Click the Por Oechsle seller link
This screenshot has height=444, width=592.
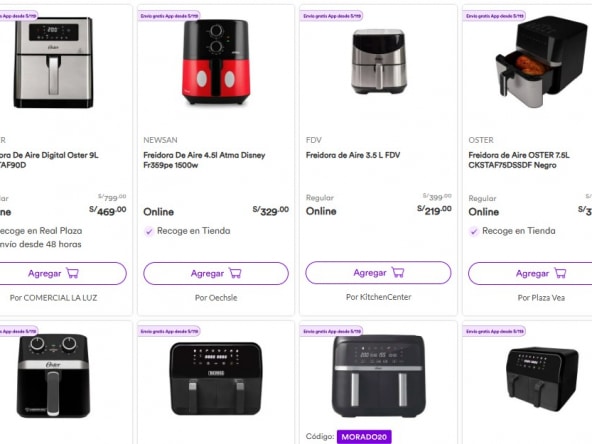click(x=216, y=298)
